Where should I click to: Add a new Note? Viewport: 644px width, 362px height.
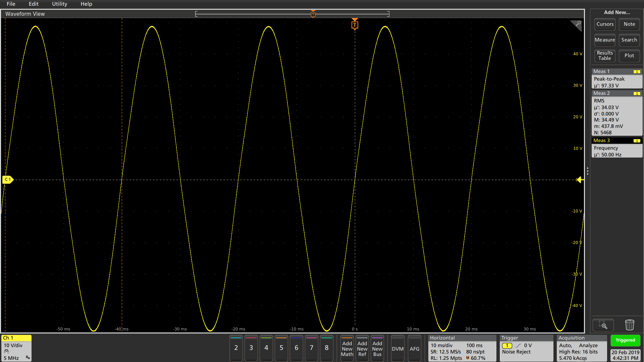(x=629, y=24)
